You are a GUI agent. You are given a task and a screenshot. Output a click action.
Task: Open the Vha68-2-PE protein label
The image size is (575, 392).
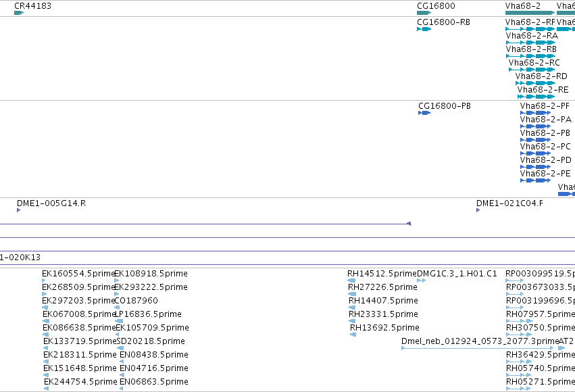[x=545, y=174]
